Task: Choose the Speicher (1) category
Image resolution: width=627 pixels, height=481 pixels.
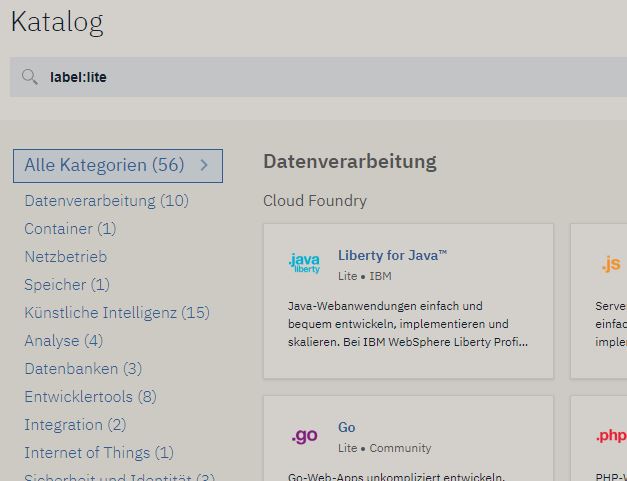Action: point(67,284)
